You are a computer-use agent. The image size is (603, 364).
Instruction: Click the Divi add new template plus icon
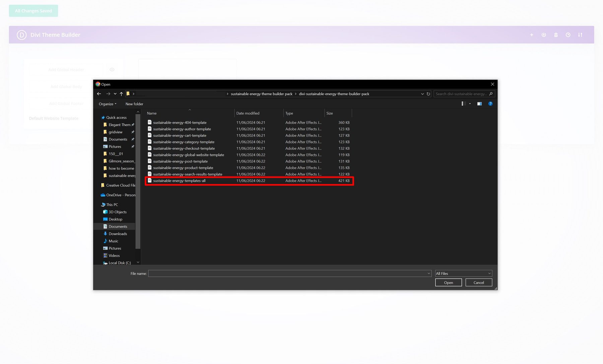(531, 35)
